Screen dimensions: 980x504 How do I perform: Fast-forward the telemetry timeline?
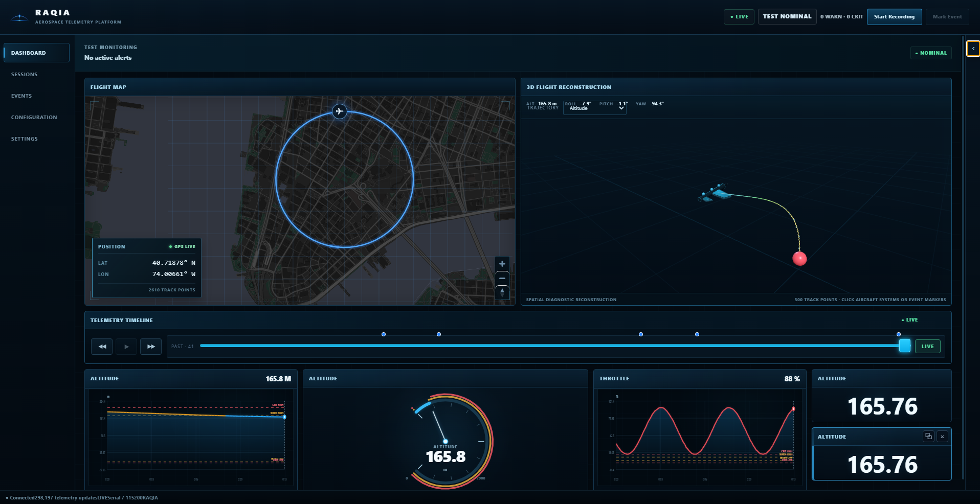coord(151,347)
